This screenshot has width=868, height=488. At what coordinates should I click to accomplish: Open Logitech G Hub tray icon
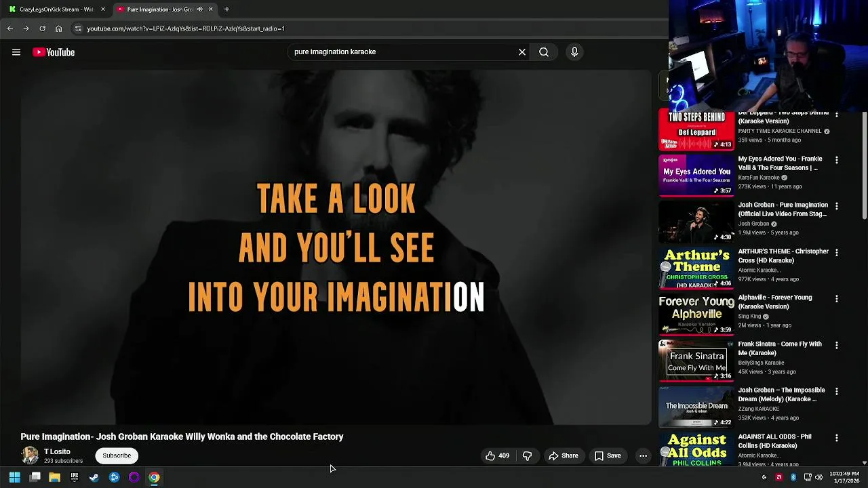[764, 478]
